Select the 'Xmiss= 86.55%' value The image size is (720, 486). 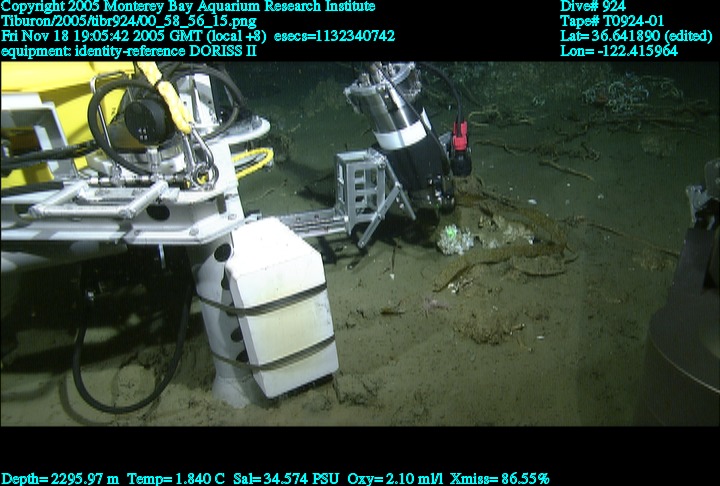(x=500, y=479)
